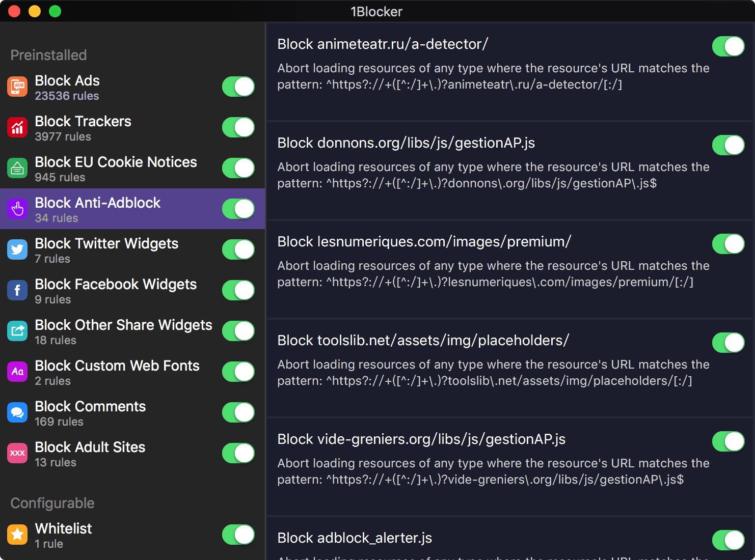Click the Block Trackers red chart icon

[17, 127]
